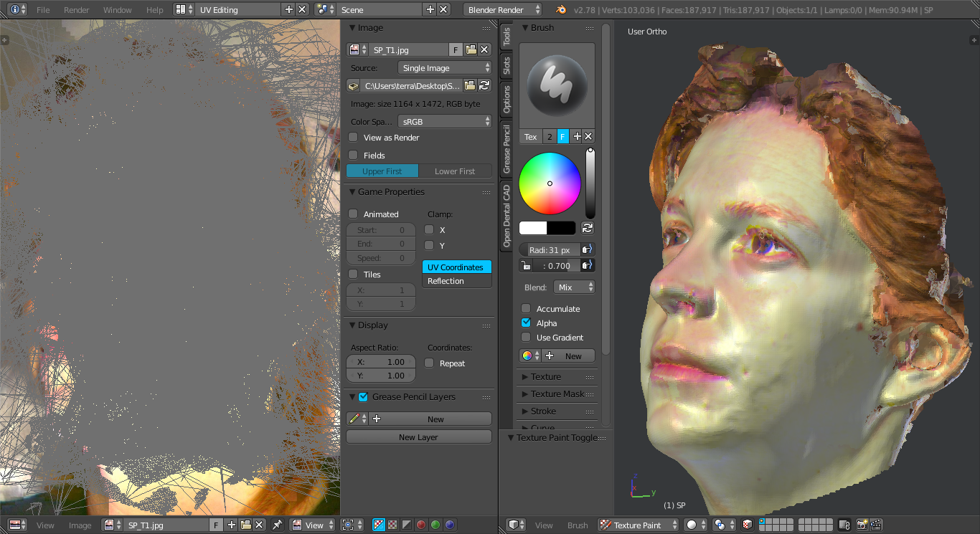Screen dimensions: 980x534
Task: Select Lower First field order
Action: coord(455,171)
